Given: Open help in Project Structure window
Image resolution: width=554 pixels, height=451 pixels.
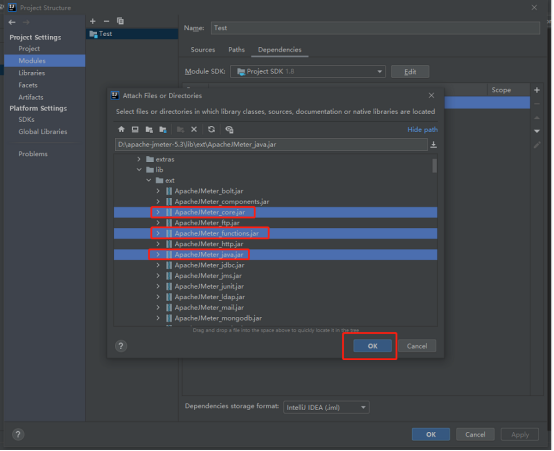Looking at the screenshot, I should pyautogui.click(x=18, y=434).
